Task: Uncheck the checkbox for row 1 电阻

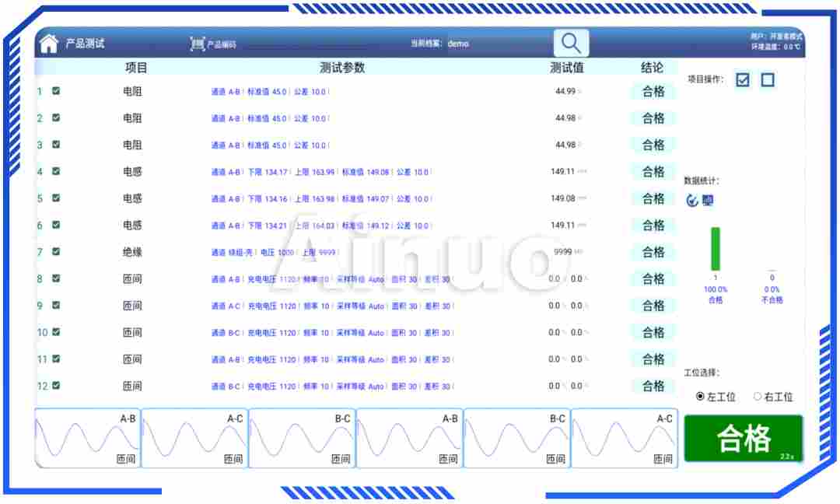Action: click(x=56, y=91)
